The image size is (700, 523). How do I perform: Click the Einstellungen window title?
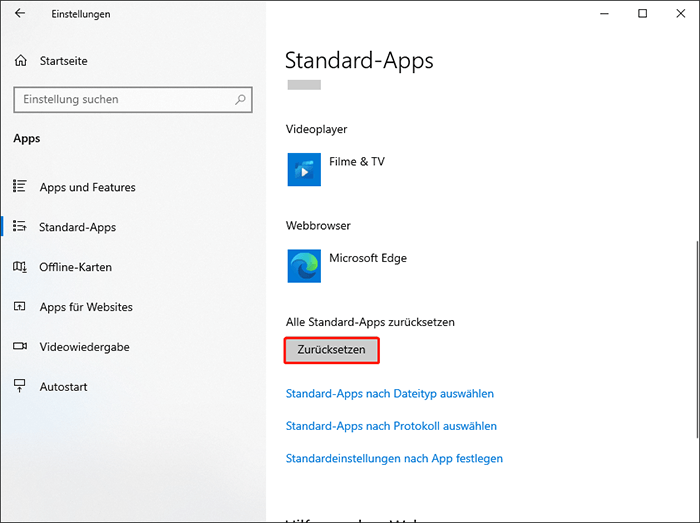[x=81, y=14]
